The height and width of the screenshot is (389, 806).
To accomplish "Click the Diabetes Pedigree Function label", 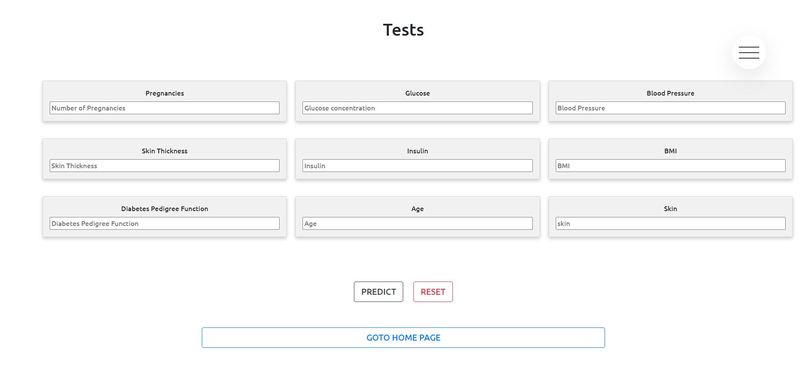I will click(x=164, y=209).
